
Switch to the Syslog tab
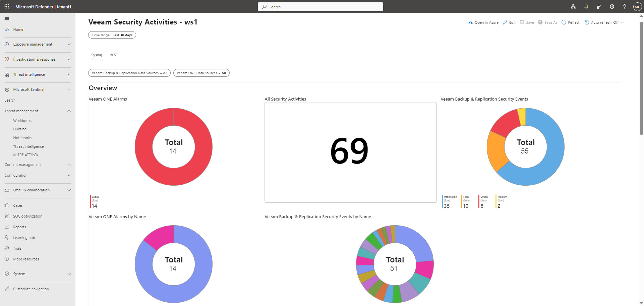97,55
